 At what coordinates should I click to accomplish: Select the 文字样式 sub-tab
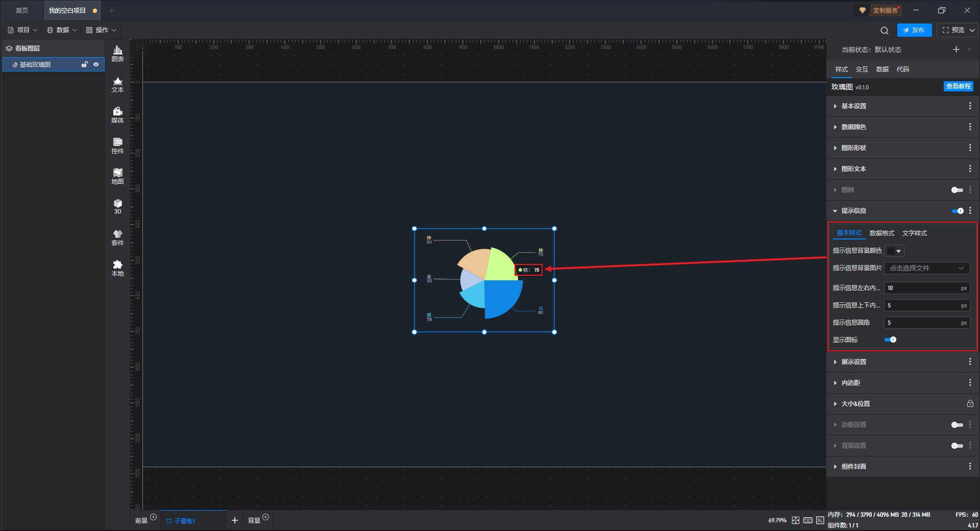(x=915, y=233)
